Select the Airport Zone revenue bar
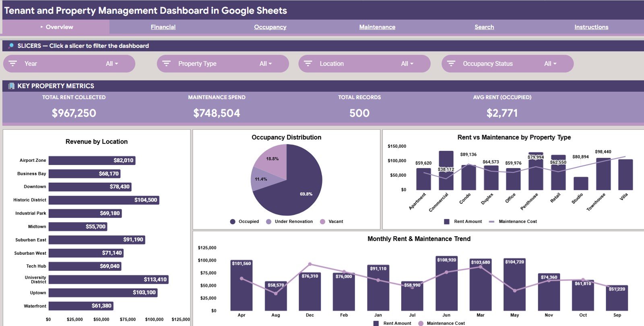The image size is (644, 326). (x=92, y=160)
